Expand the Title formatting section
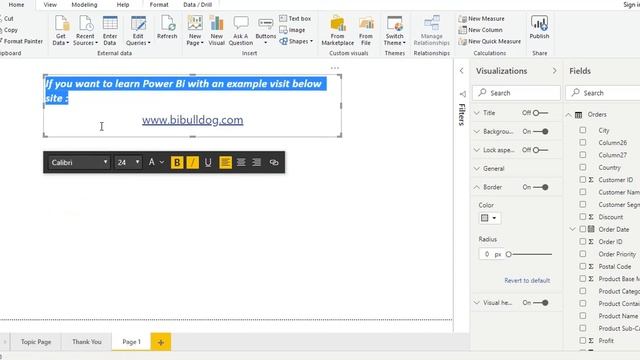This screenshot has width=640, height=360. point(477,113)
